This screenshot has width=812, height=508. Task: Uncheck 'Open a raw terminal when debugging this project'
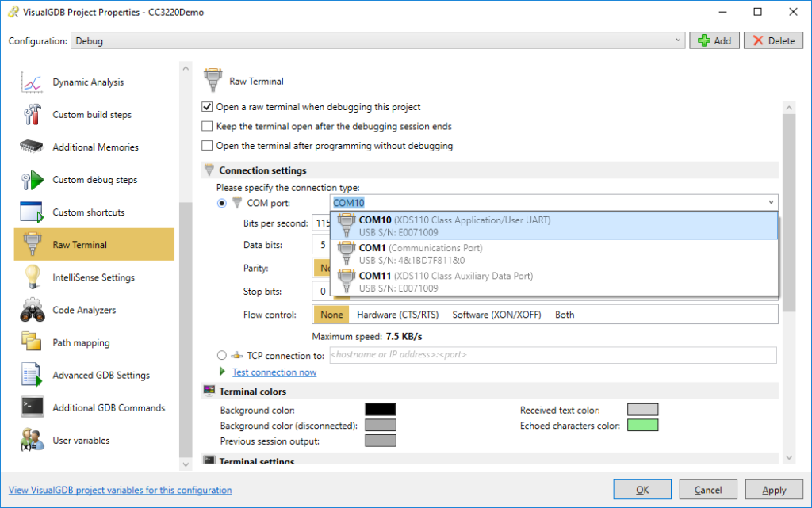(206, 107)
